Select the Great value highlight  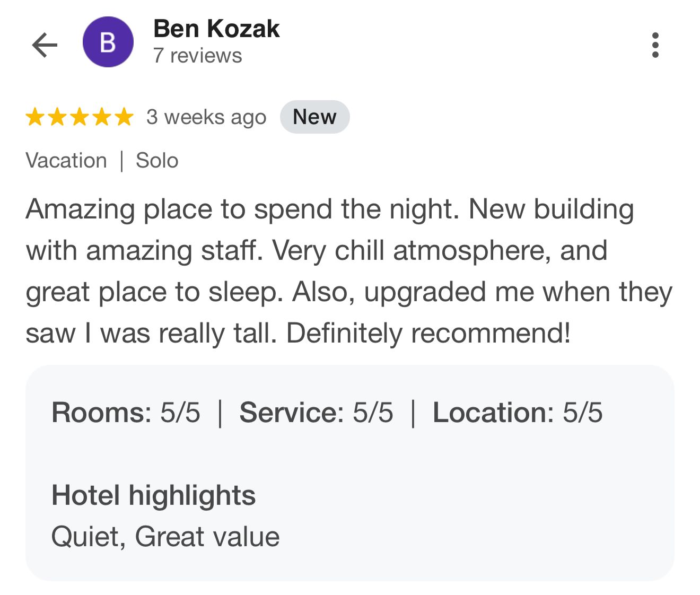pos(207,537)
